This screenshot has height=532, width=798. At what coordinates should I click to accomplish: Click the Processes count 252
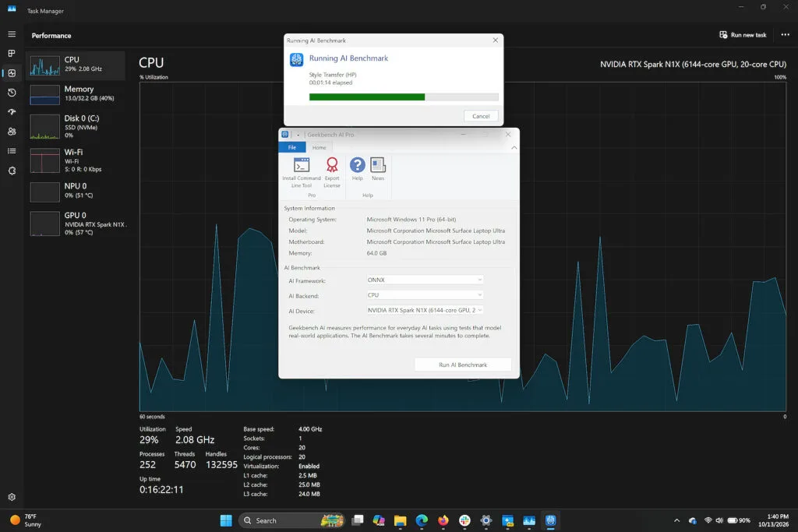coord(147,465)
